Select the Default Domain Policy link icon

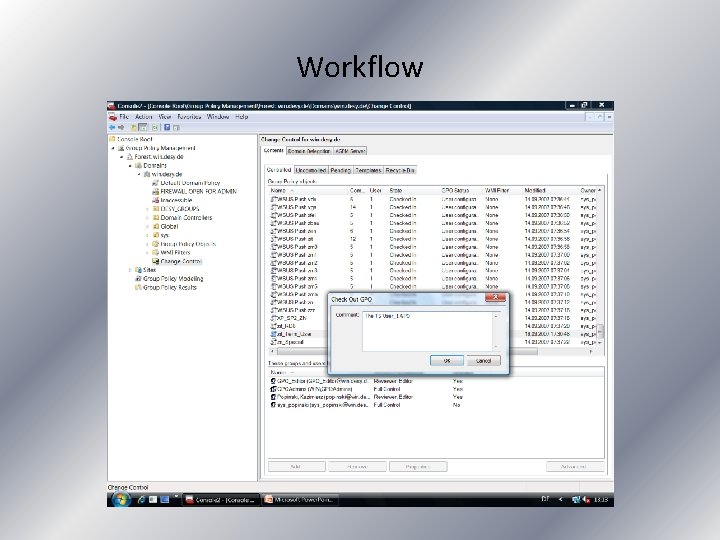tap(155, 183)
